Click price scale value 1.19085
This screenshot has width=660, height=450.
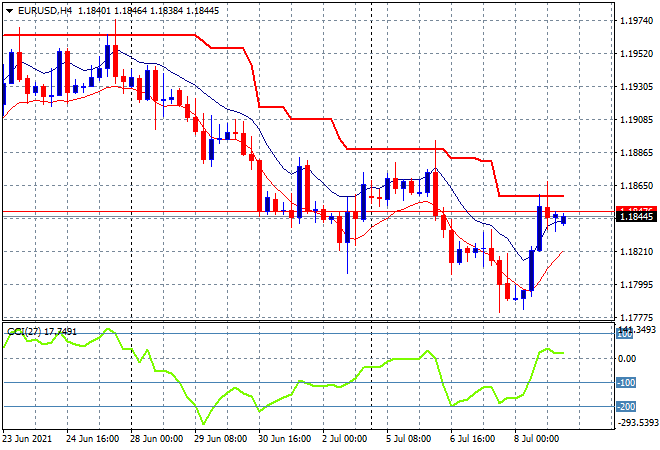(637, 120)
